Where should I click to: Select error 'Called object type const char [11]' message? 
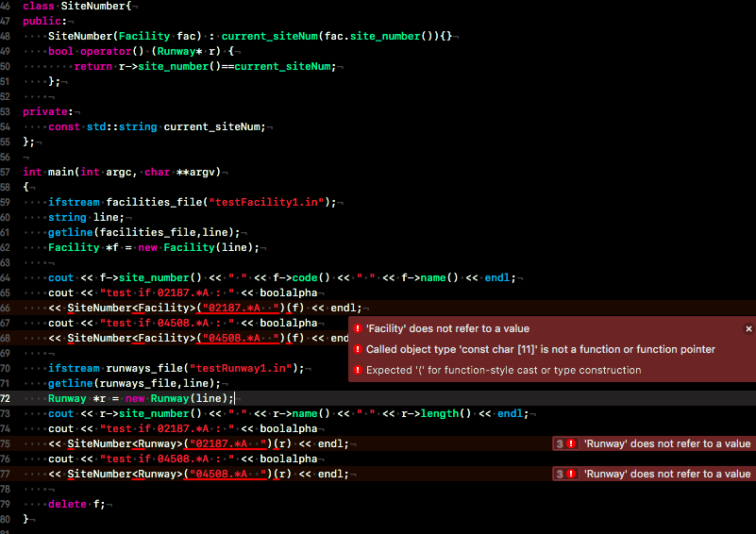[x=541, y=349]
